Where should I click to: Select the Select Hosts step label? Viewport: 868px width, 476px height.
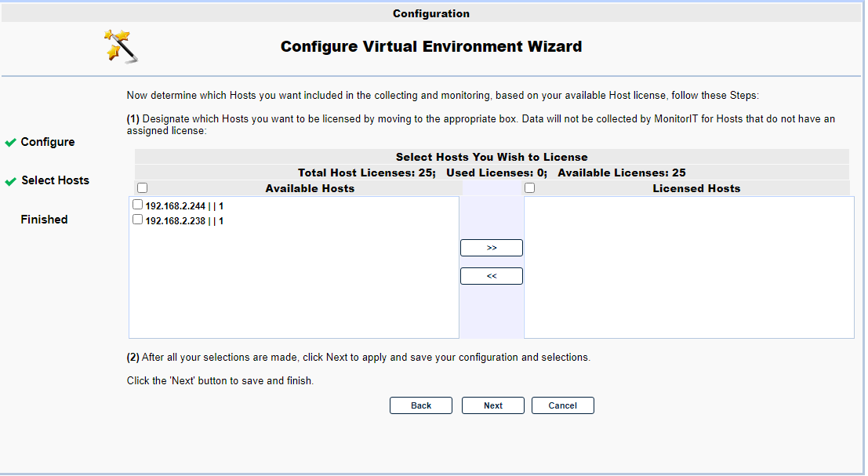click(55, 180)
